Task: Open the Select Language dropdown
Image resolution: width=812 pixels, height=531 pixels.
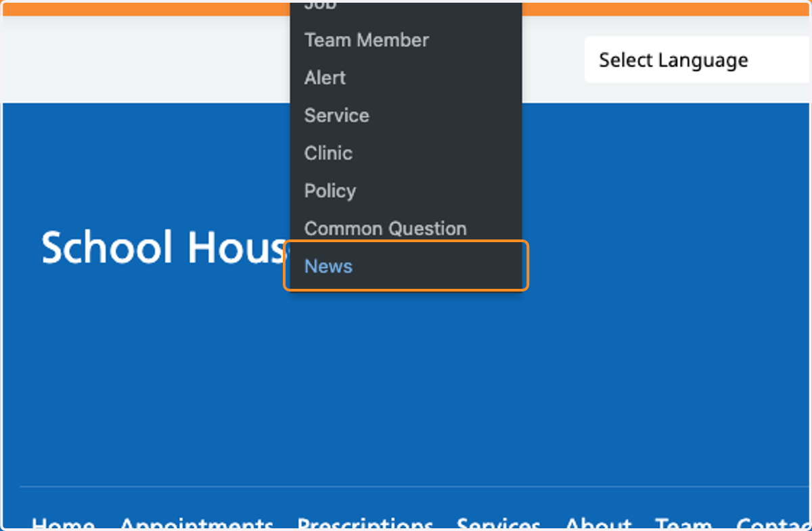Action: click(698, 60)
